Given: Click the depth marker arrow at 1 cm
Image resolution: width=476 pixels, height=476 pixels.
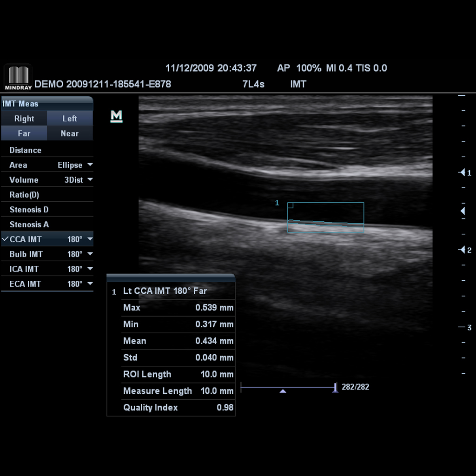Looking at the screenshot, I should (x=462, y=172).
